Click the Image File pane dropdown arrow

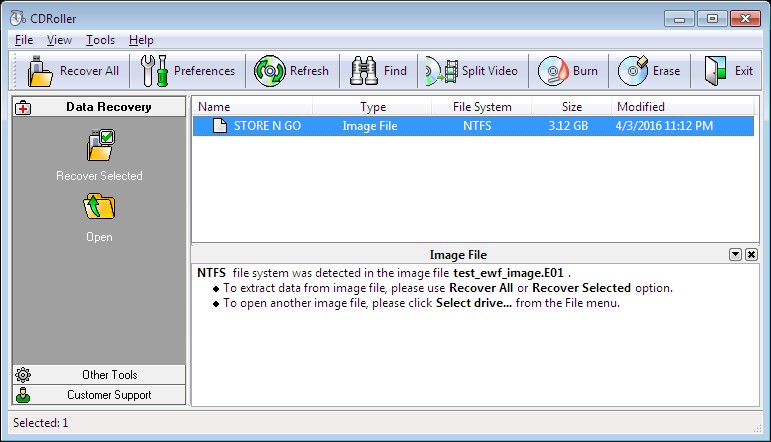736,255
